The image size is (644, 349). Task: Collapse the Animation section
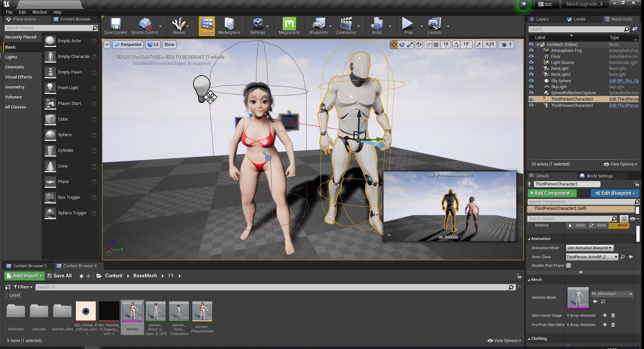[529, 239]
